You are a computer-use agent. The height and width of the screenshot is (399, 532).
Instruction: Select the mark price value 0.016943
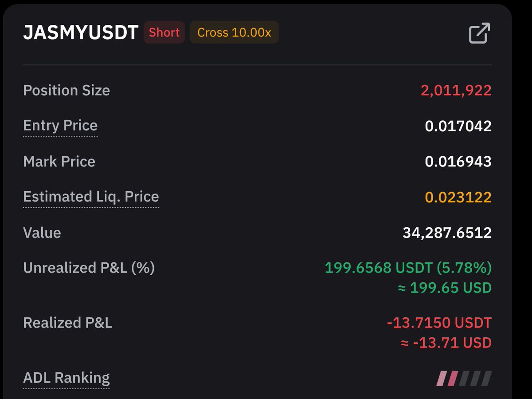coord(458,162)
